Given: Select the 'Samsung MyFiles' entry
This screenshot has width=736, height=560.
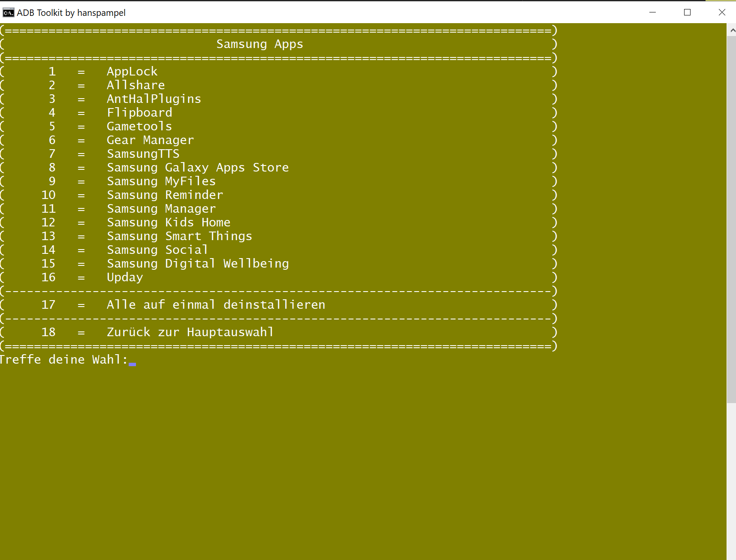Looking at the screenshot, I should click(x=161, y=181).
